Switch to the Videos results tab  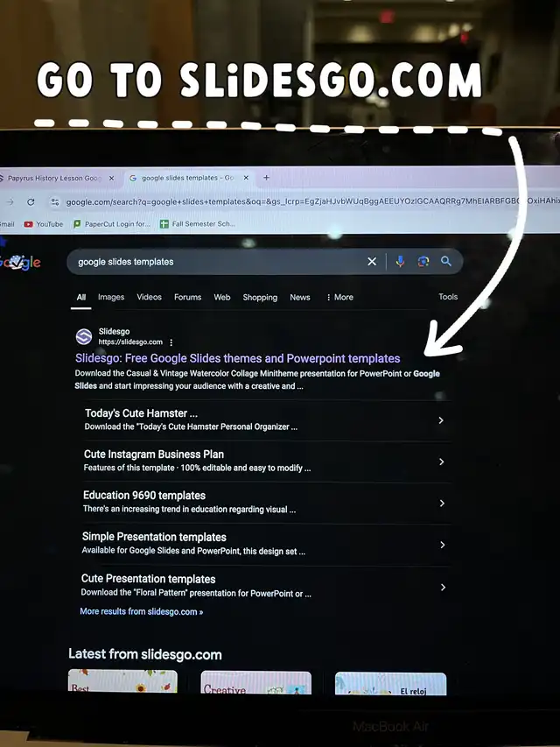(x=149, y=297)
